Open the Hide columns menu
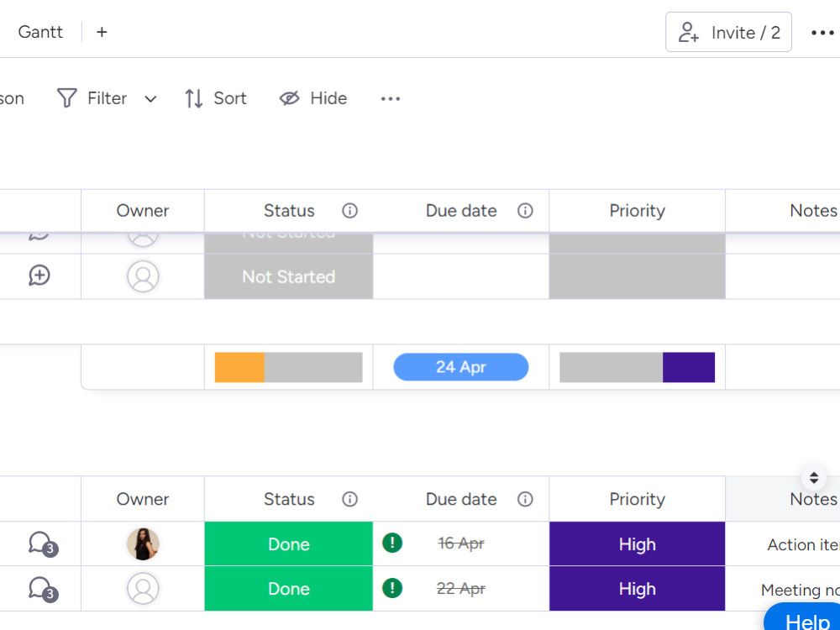This screenshot has width=840, height=630. click(313, 98)
